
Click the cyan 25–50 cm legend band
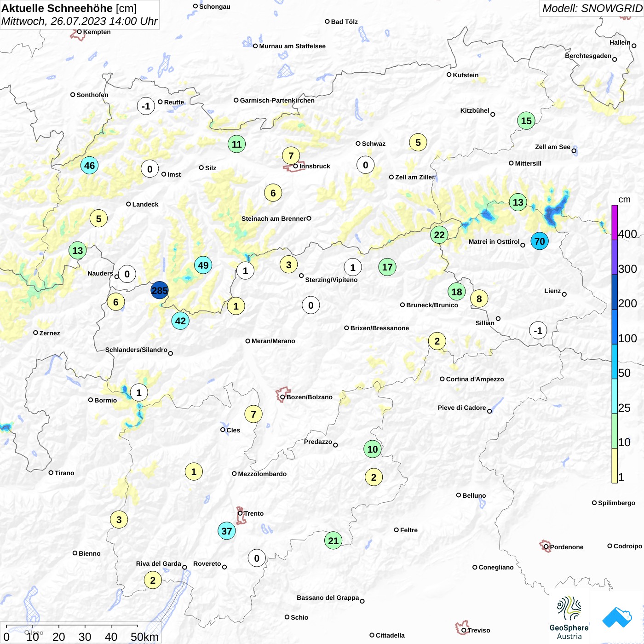pyautogui.click(x=615, y=396)
